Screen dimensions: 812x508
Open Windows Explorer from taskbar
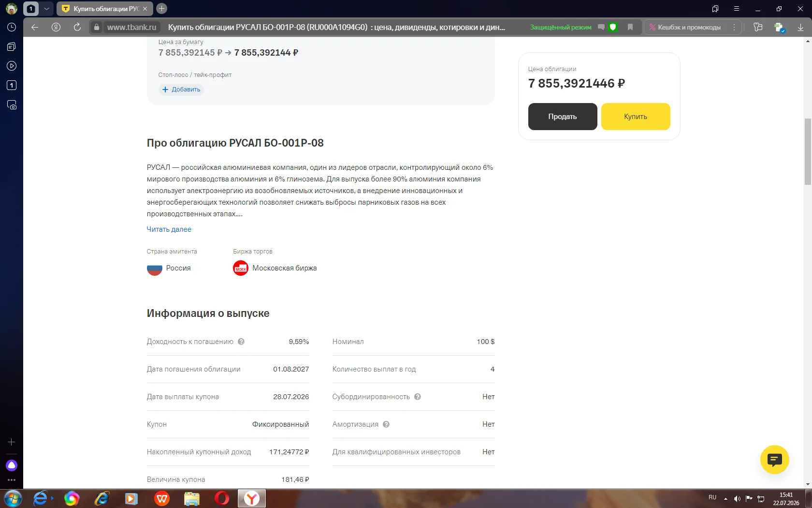tap(192, 498)
